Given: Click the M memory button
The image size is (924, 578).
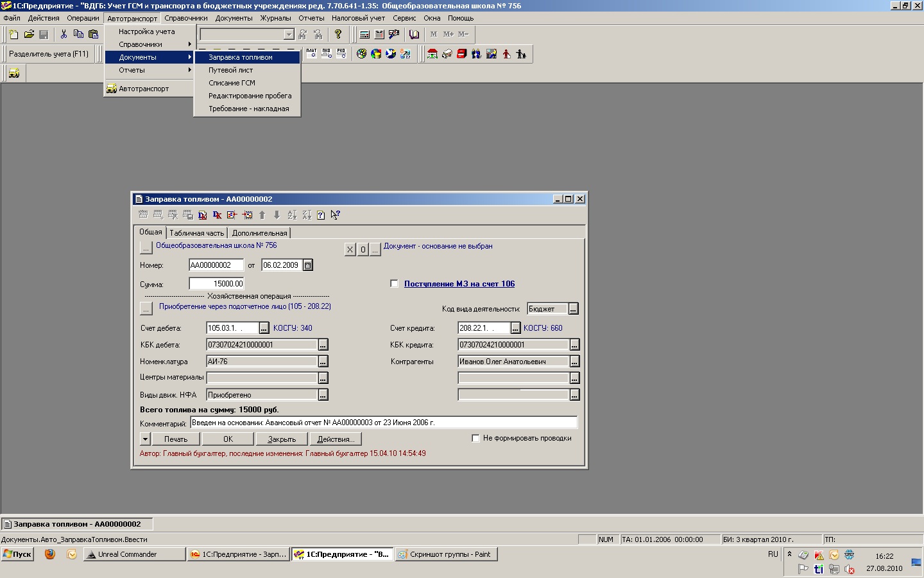Looking at the screenshot, I should click(x=434, y=34).
